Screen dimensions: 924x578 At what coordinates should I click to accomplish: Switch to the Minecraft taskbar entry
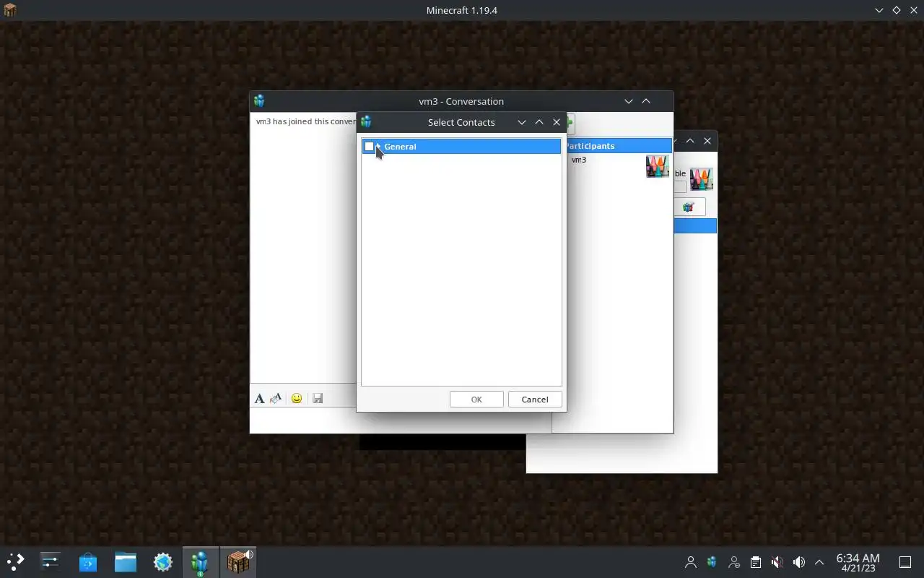pyautogui.click(x=238, y=561)
